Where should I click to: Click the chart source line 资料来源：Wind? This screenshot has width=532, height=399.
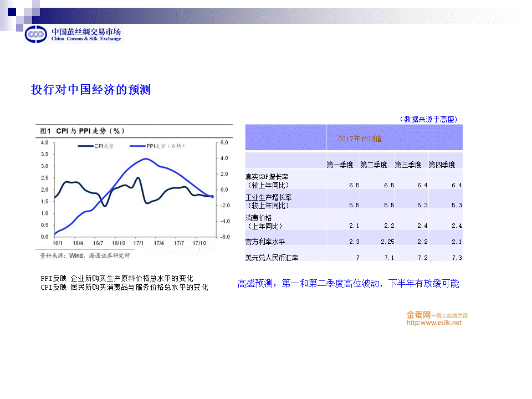85,256
